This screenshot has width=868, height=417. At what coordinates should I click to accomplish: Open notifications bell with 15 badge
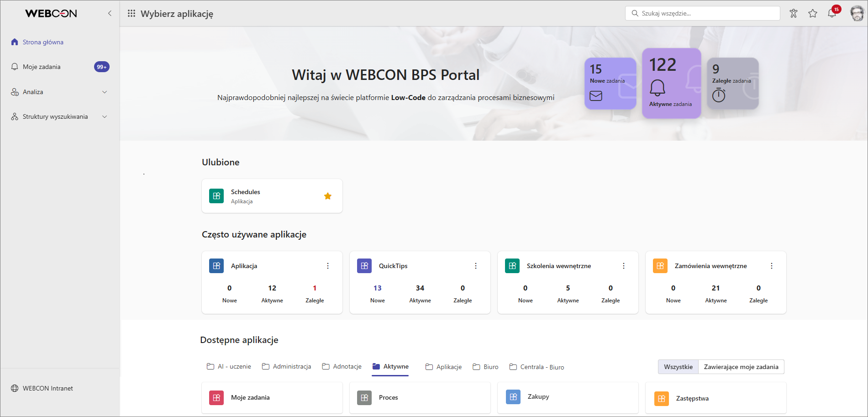pyautogui.click(x=832, y=13)
